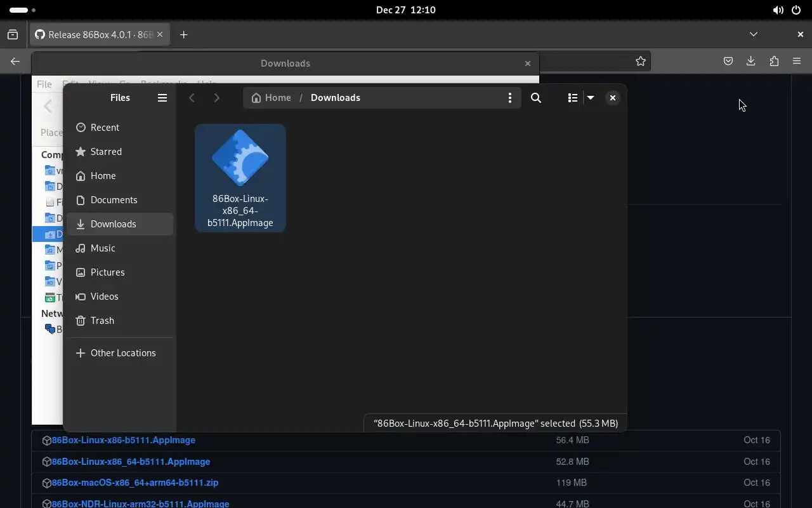Select the 86Box-Linux-x86_64-b5111.AppImage file thumbnail

coord(240,178)
